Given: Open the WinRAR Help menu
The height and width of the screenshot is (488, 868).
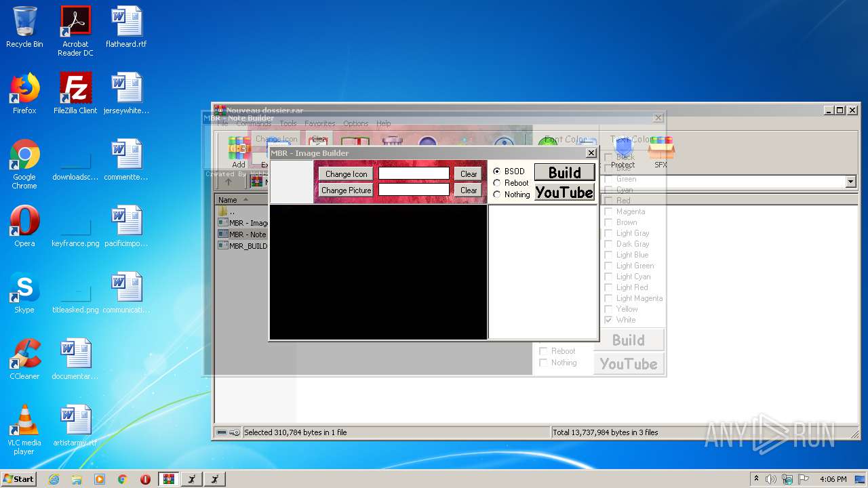Looking at the screenshot, I should tap(383, 123).
